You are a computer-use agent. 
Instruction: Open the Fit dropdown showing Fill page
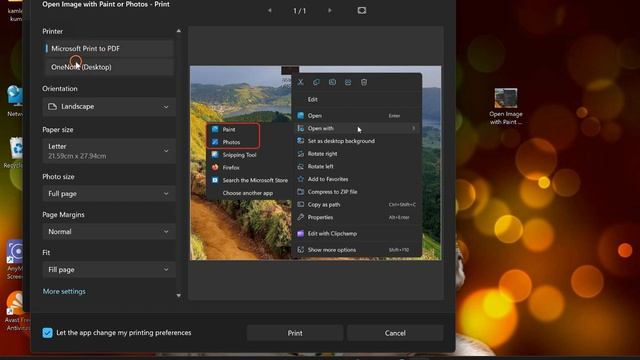click(x=109, y=269)
